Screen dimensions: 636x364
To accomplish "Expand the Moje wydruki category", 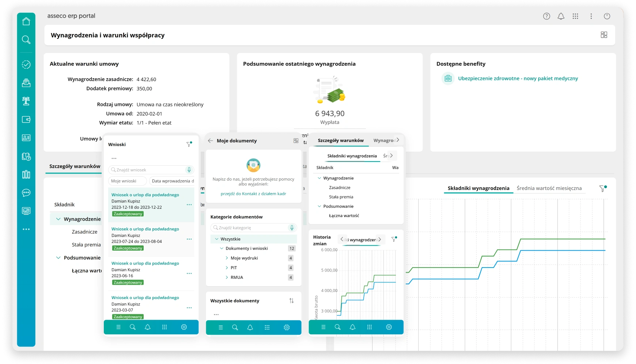I will tap(227, 258).
